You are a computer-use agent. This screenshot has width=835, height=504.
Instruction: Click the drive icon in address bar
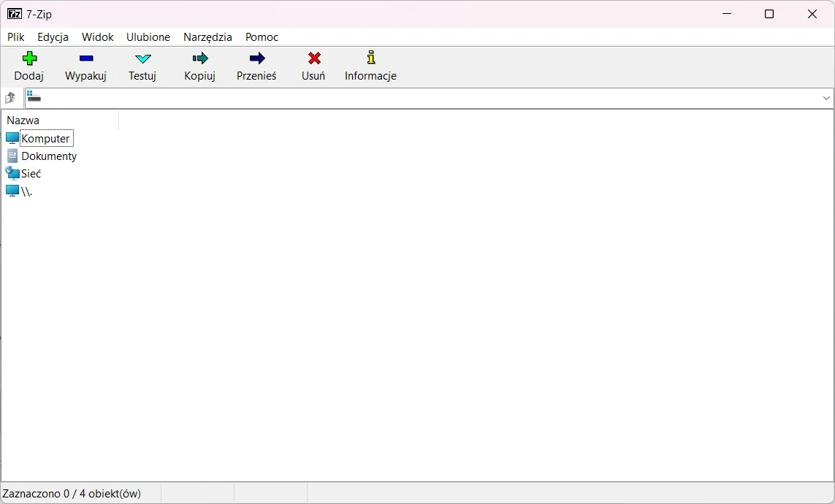point(34,96)
